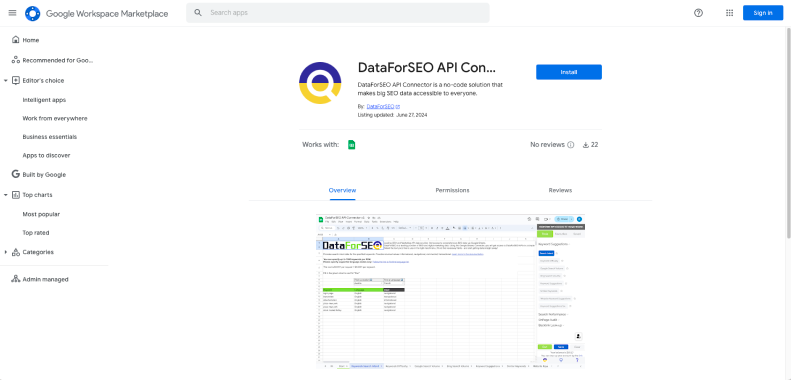Image resolution: width=791 pixels, height=380 pixels.
Task: Open the help question mark icon
Action: tap(698, 13)
